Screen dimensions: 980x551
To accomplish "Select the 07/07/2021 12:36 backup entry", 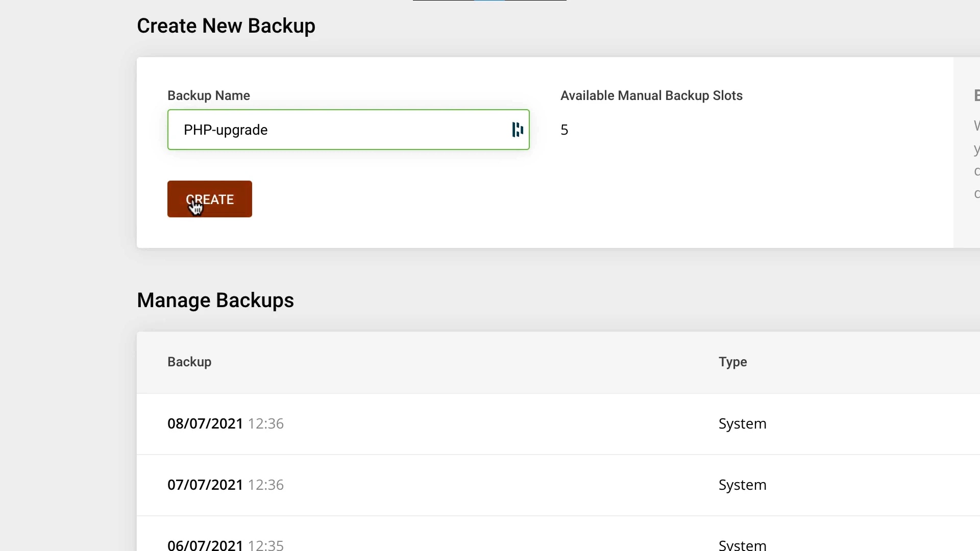I will point(226,485).
